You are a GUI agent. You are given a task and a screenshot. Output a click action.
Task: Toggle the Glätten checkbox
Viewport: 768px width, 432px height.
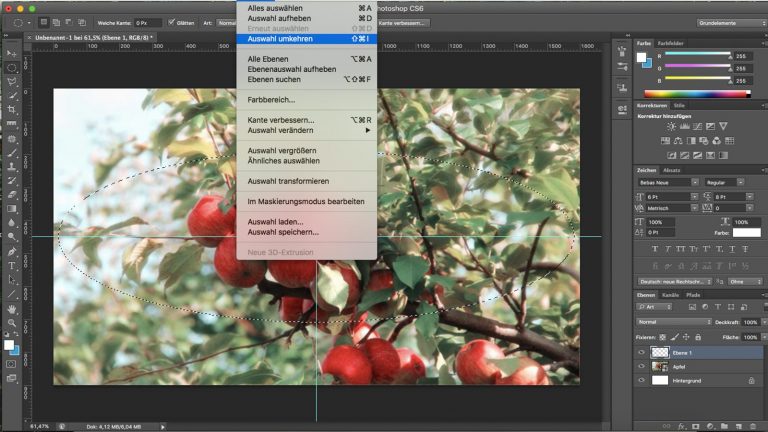coord(172,22)
